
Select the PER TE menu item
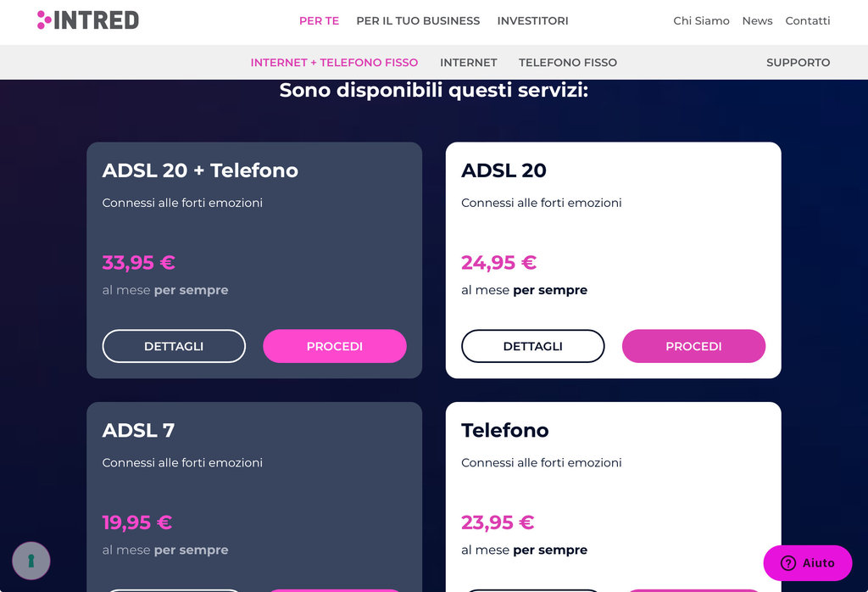click(319, 20)
